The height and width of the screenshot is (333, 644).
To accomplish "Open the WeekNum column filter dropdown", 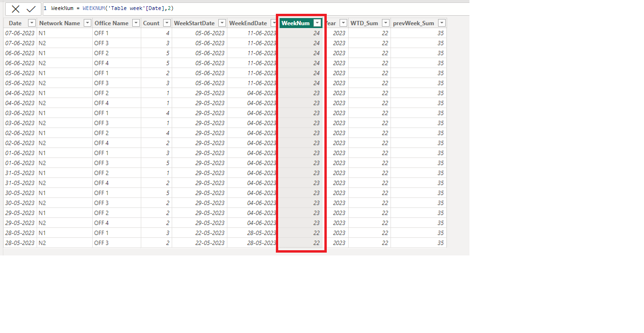I will tap(317, 23).
